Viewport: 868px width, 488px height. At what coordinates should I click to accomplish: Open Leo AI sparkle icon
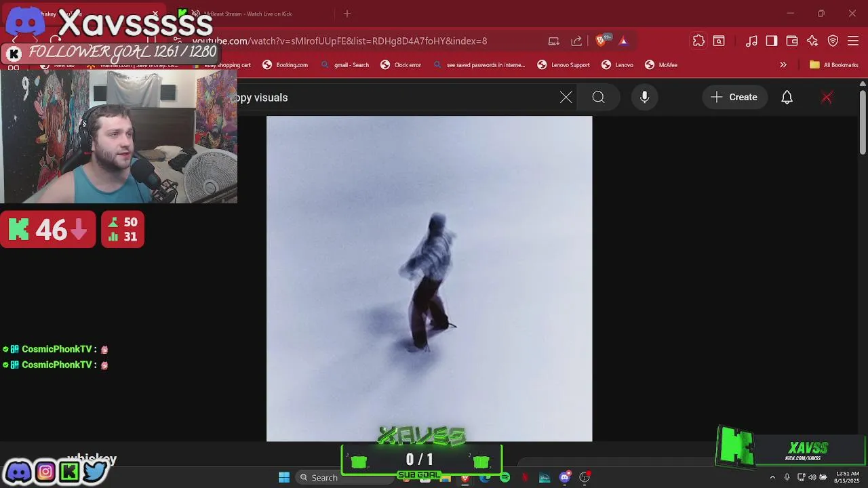pyautogui.click(x=812, y=41)
